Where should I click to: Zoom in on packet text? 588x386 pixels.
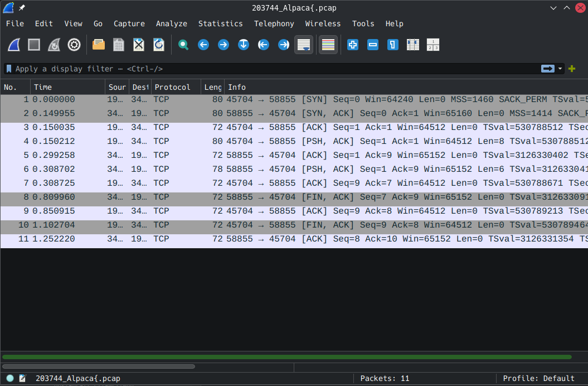pos(353,45)
